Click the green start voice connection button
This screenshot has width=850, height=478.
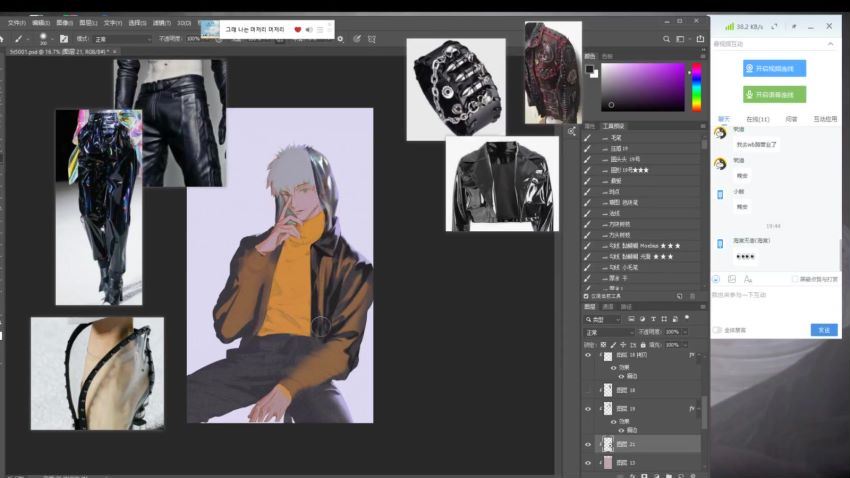[774, 94]
